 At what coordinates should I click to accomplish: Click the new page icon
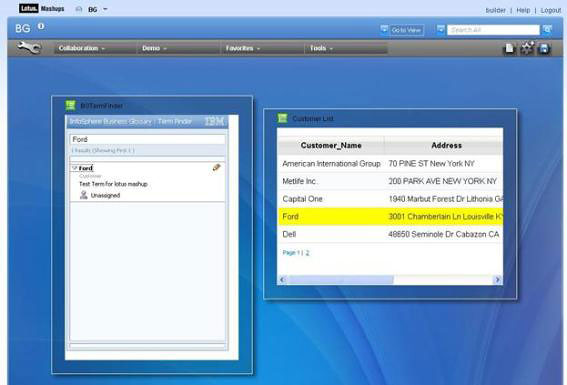[510, 48]
